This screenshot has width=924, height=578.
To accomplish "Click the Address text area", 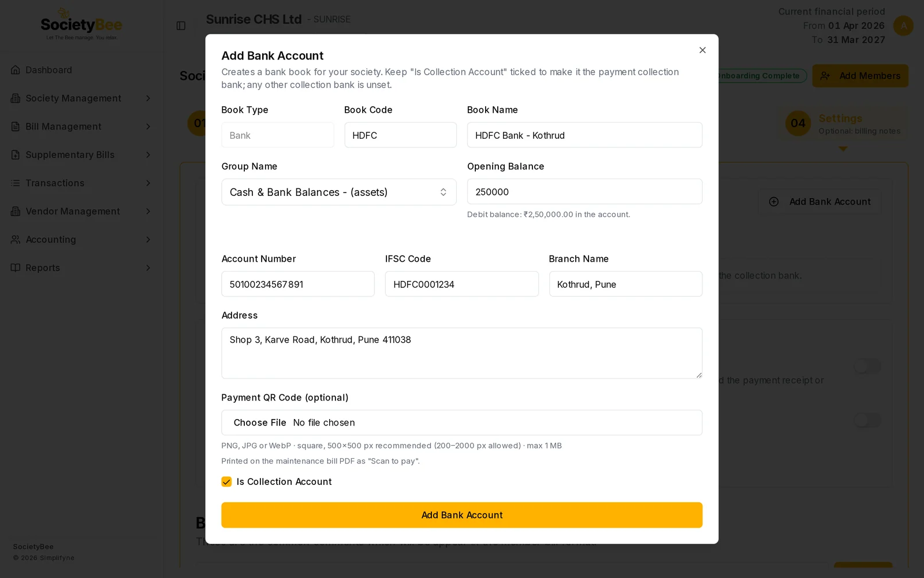I will click(462, 353).
